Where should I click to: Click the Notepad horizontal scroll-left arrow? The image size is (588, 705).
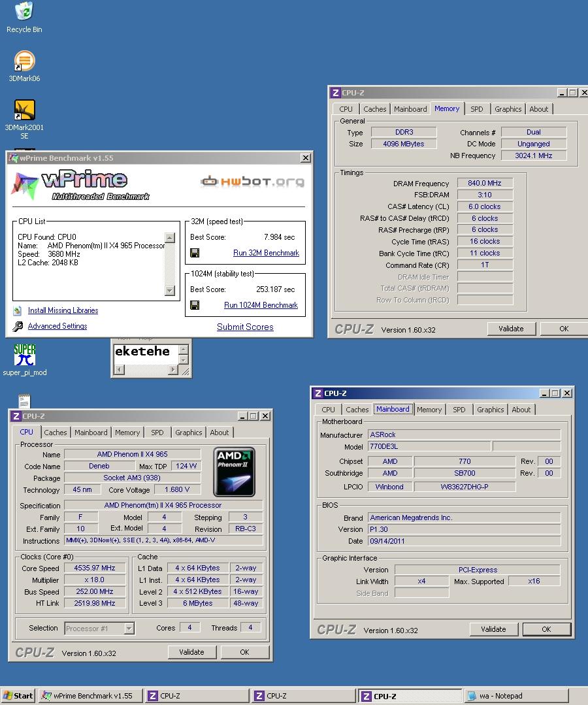[x=119, y=370]
